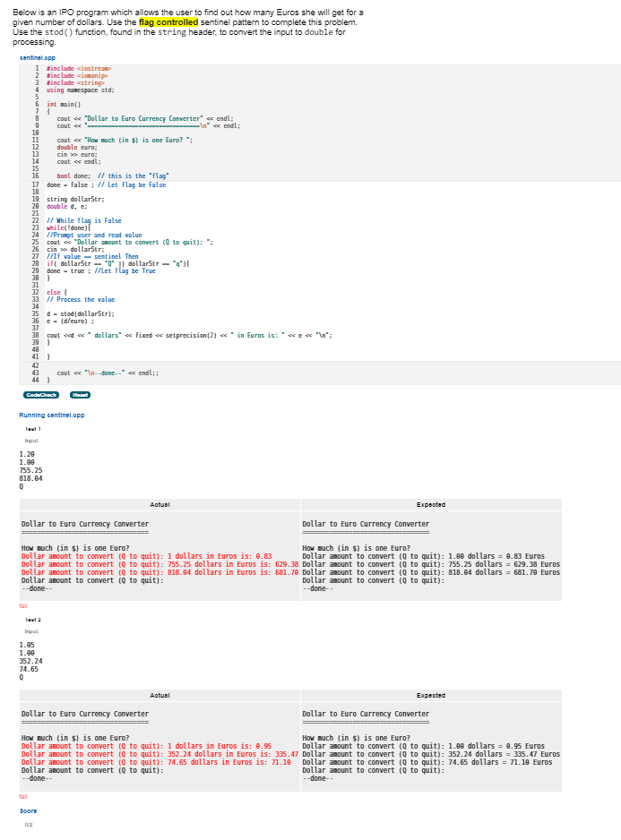Click the sentinel.cpp file name above the code

[38, 57]
